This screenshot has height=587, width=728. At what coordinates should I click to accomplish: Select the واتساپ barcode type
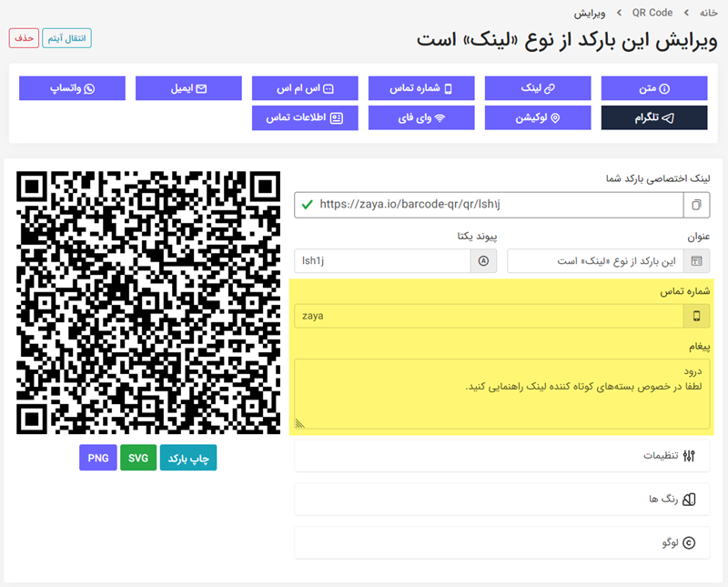(72, 88)
